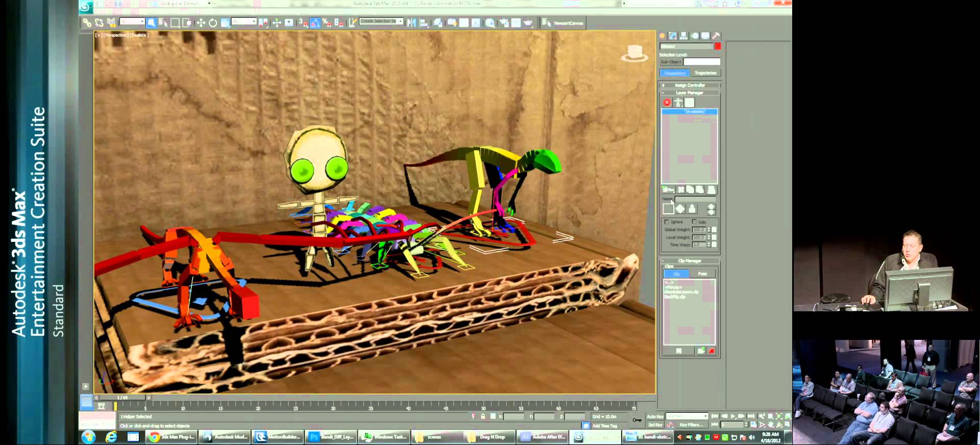
Task: Open the Realistic shading viewport menu
Action: (139, 35)
